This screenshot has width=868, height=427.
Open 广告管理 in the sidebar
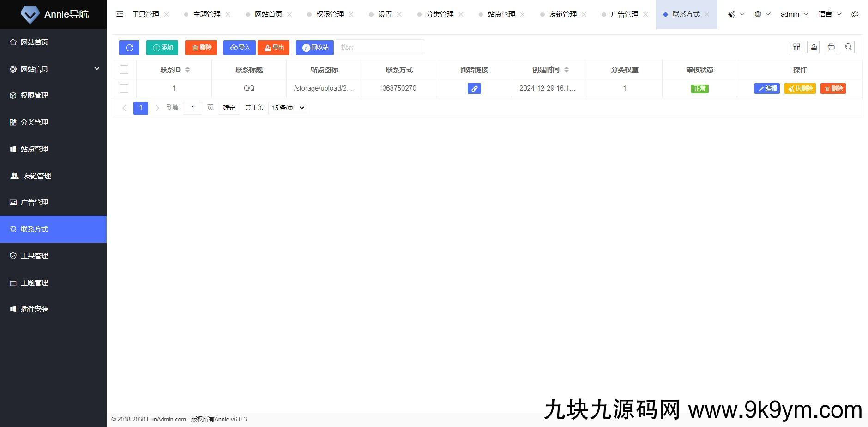tap(53, 202)
